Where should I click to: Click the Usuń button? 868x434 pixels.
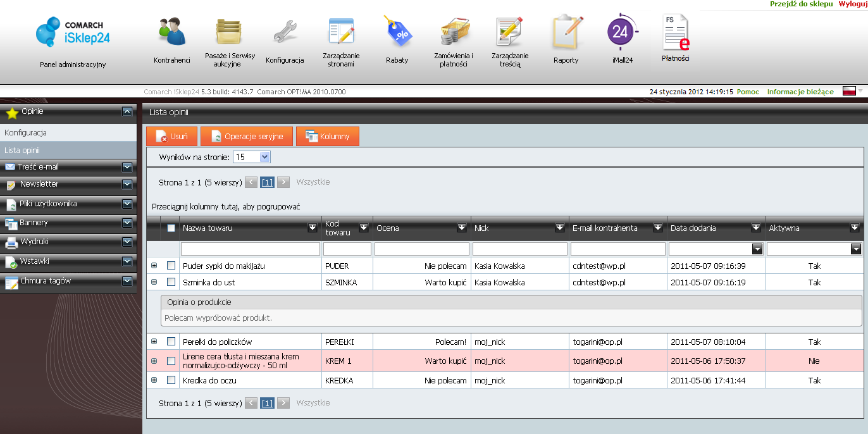[171, 137]
